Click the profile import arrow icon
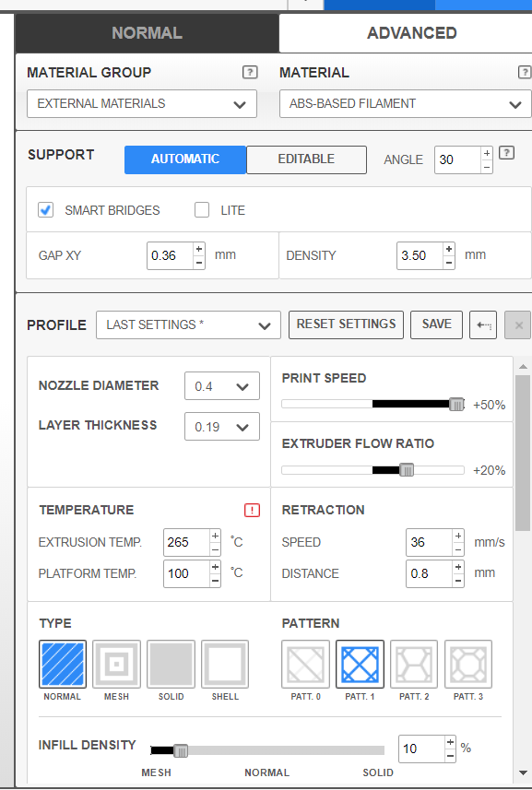532x790 pixels. pos(483,325)
